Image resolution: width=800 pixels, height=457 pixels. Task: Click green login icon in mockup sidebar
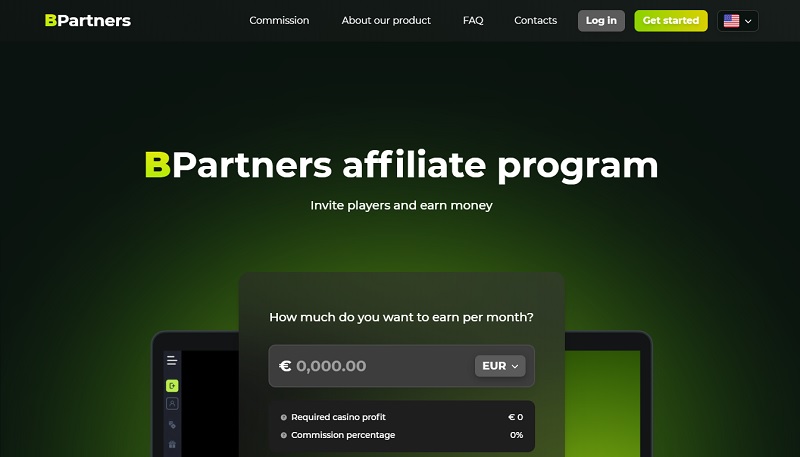click(172, 386)
